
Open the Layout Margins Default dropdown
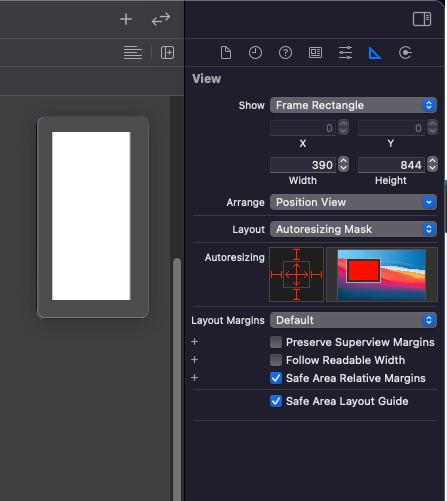[353, 320]
